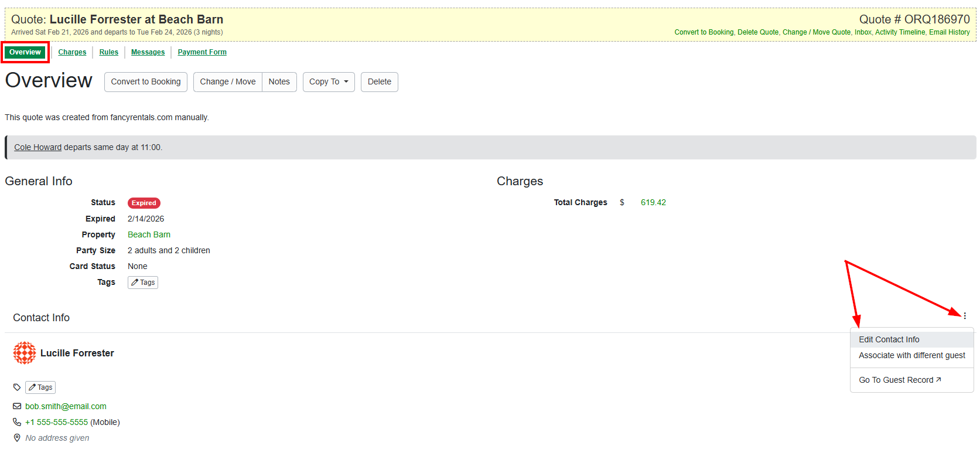
Task: Select Associate with different guest option
Action: 911,355
